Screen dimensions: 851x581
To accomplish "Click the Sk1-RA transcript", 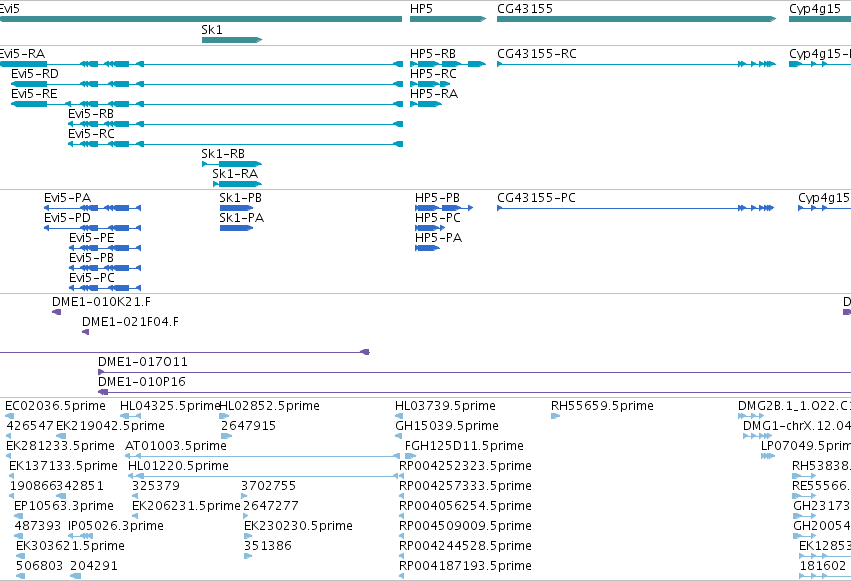I will [x=237, y=183].
